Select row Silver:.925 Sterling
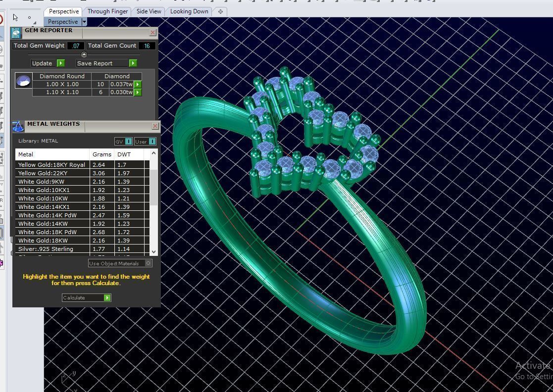The height and width of the screenshot is (392, 553). 83,249
